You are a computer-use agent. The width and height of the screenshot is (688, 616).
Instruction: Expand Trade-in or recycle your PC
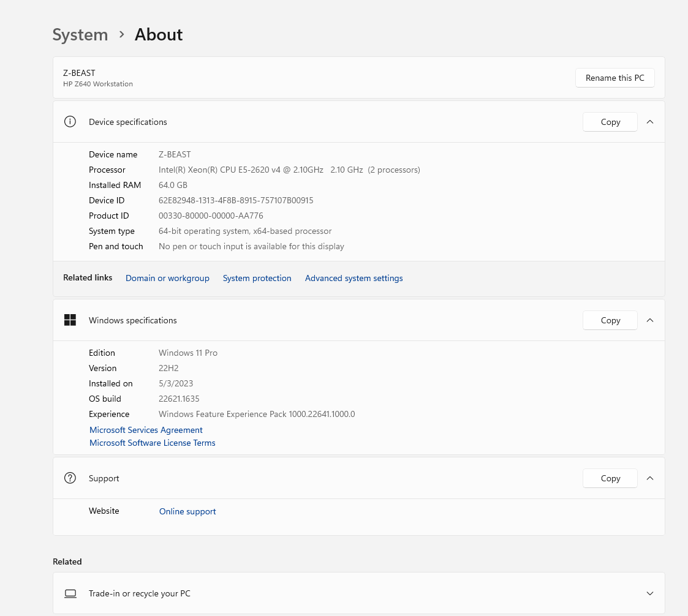pyautogui.click(x=650, y=593)
